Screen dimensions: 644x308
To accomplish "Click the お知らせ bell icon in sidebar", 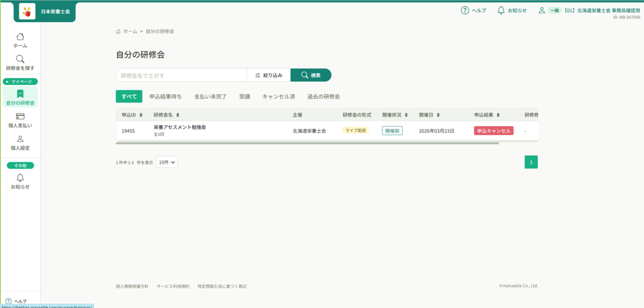I will (x=20, y=178).
